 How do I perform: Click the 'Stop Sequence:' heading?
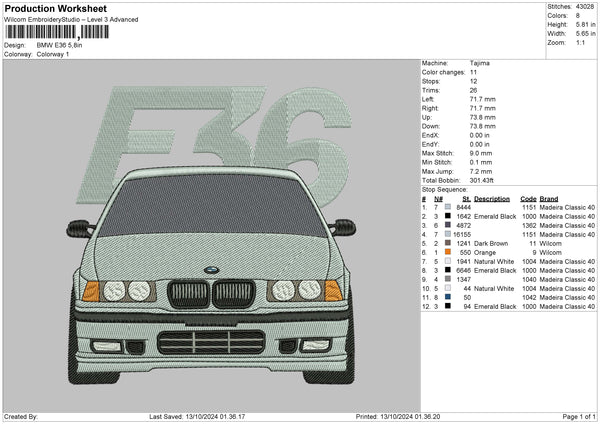[445, 190]
